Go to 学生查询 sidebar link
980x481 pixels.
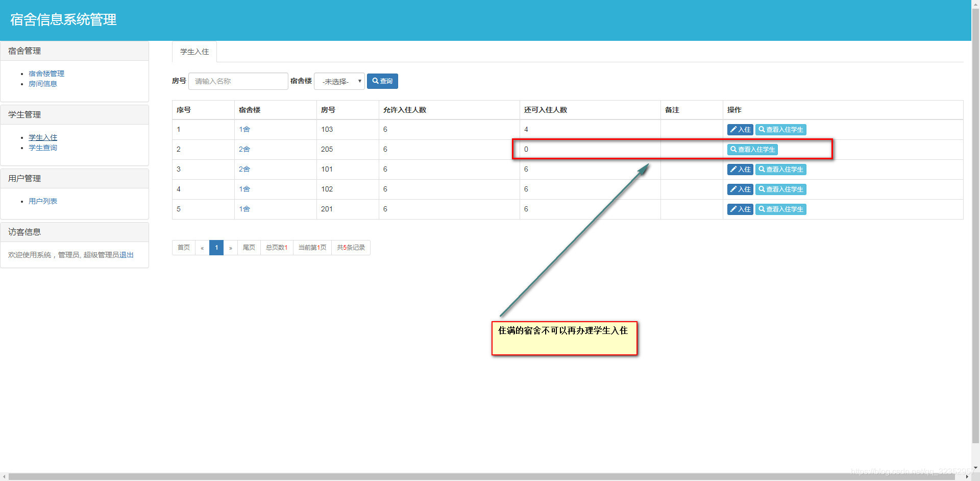pyautogui.click(x=43, y=148)
